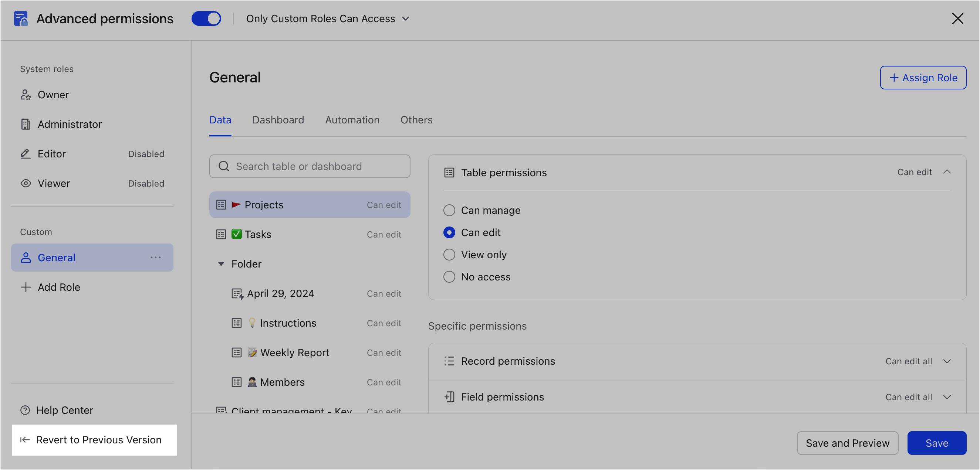Click the Owner role icon
The image size is (980, 470).
pyautogui.click(x=26, y=95)
